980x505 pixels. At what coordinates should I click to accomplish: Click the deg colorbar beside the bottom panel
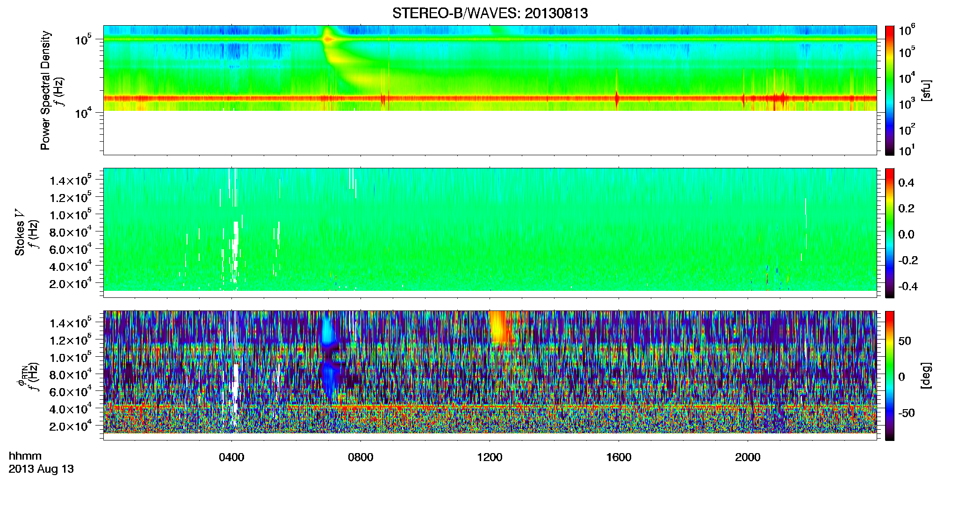click(x=890, y=375)
